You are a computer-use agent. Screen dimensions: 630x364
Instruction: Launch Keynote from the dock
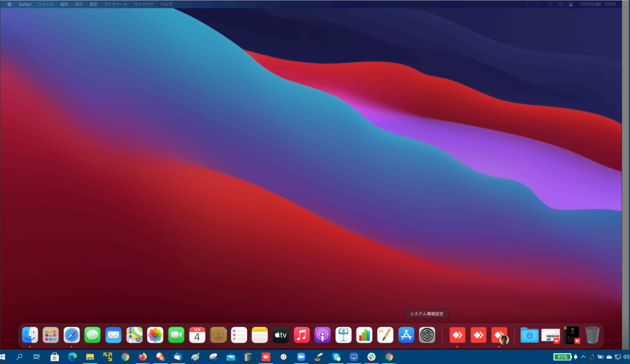[x=343, y=335]
